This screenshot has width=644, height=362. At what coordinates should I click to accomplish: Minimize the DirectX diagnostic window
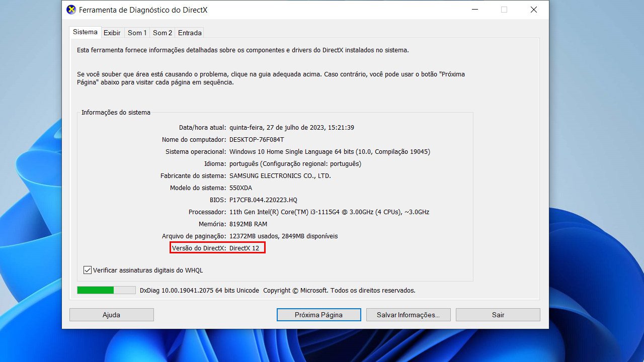coord(474,10)
